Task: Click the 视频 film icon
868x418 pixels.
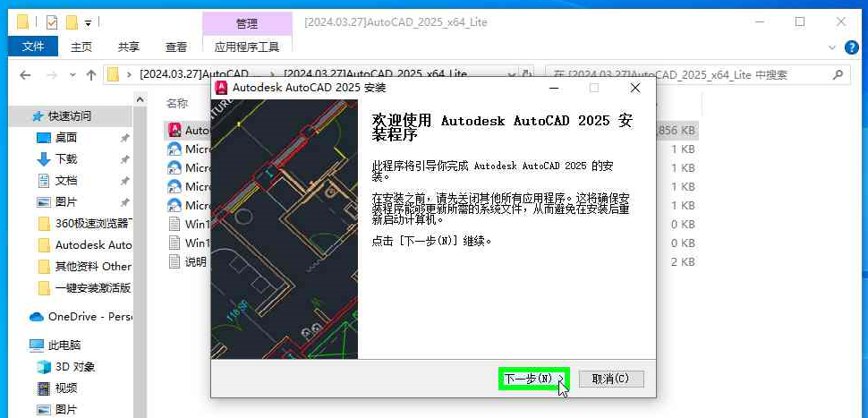Action: (44, 388)
